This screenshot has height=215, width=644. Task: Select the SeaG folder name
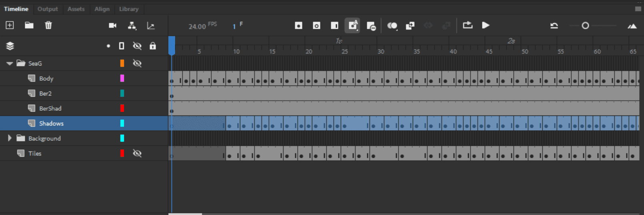[x=35, y=63]
